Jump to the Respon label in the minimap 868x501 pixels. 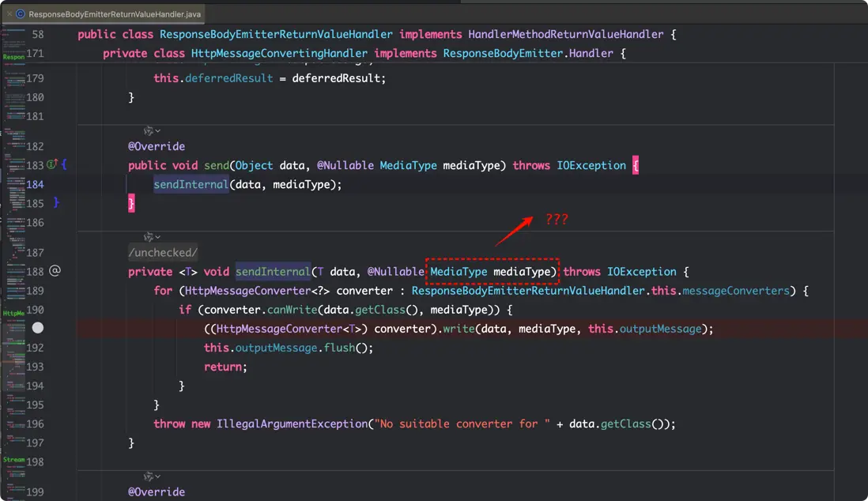point(13,56)
